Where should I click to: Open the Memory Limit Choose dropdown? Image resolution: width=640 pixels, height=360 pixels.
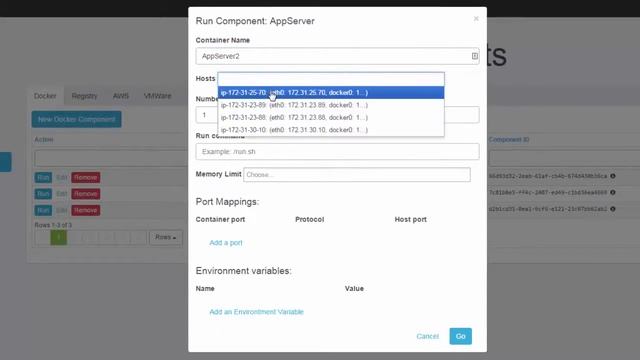click(x=357, y=175)
